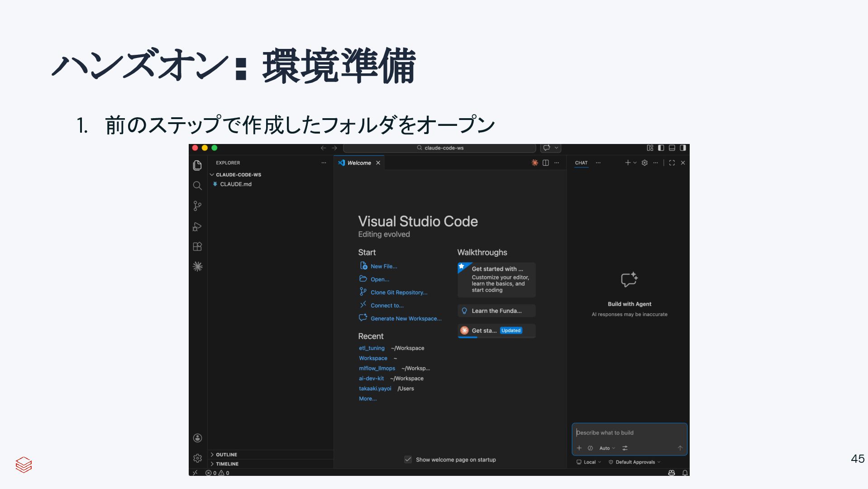Screen dimensions: 868x489
Task: Click the Customize Layout icon
Action: click(x=650, y=148)
